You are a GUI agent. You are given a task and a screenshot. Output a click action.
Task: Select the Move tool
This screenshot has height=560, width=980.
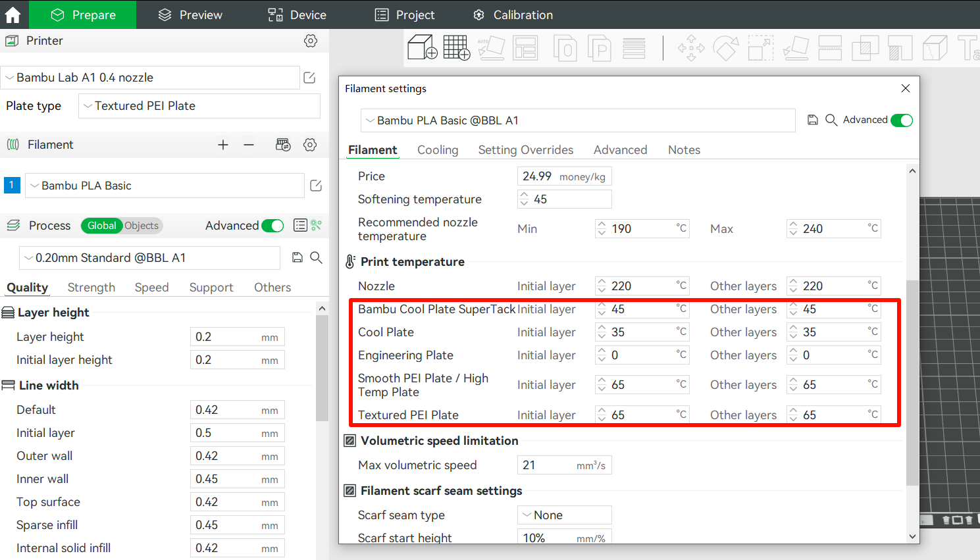691,48
